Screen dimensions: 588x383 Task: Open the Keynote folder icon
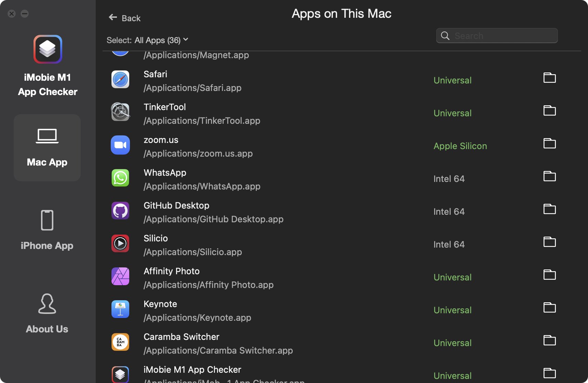coord(549,308)
